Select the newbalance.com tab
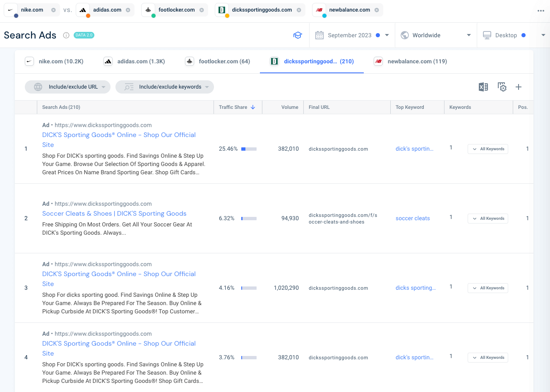This screenshot has height=392, width=550. [x=410, y=61]
